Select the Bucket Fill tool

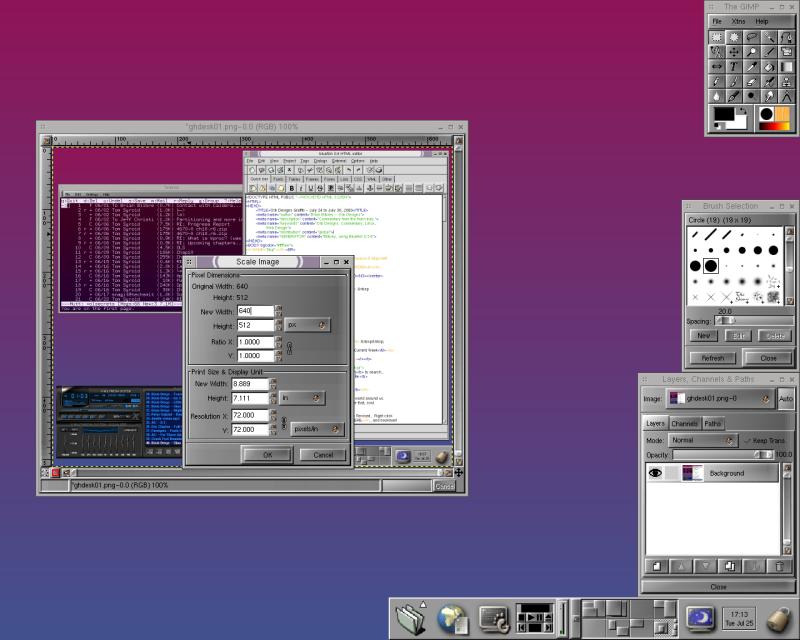tap(769, 66)
